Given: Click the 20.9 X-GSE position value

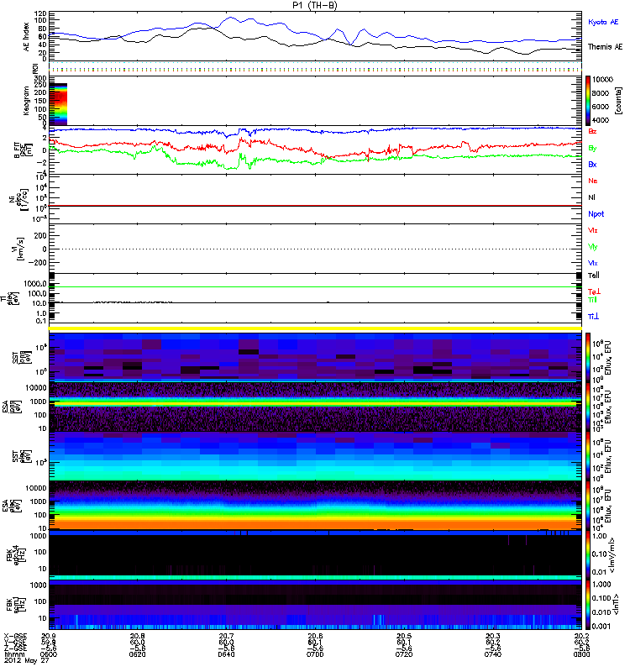Looking at the screenshot, I should pos(49,636).
